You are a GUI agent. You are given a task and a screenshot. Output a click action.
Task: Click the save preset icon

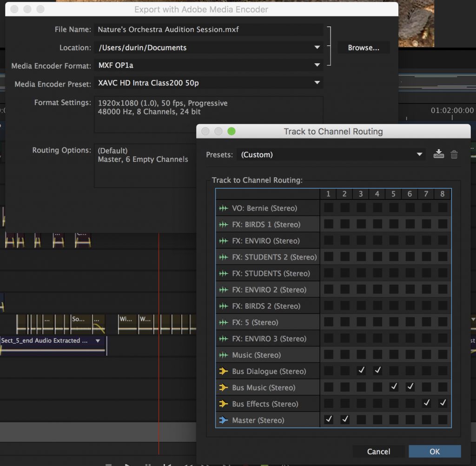[438, 154]
